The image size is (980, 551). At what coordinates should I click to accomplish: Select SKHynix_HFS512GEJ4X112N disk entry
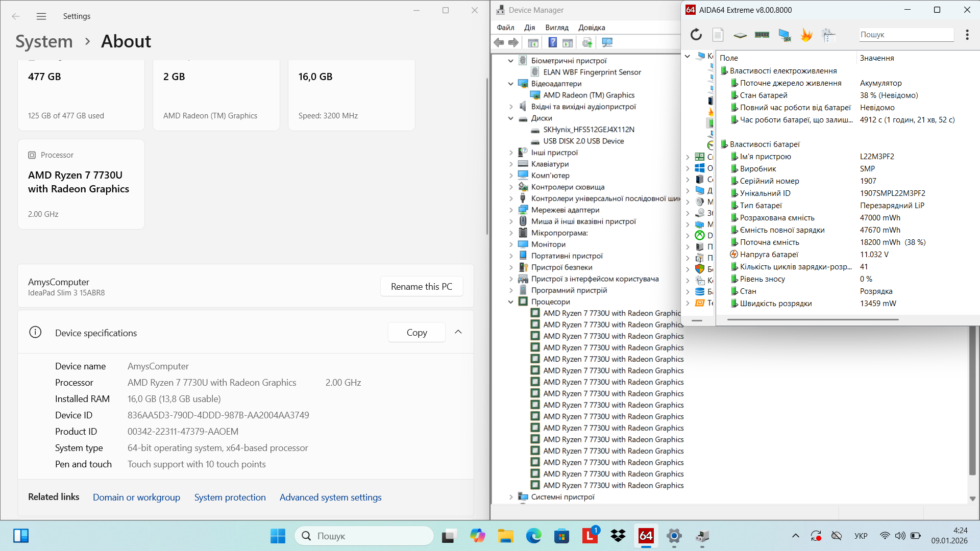[588, 130]
